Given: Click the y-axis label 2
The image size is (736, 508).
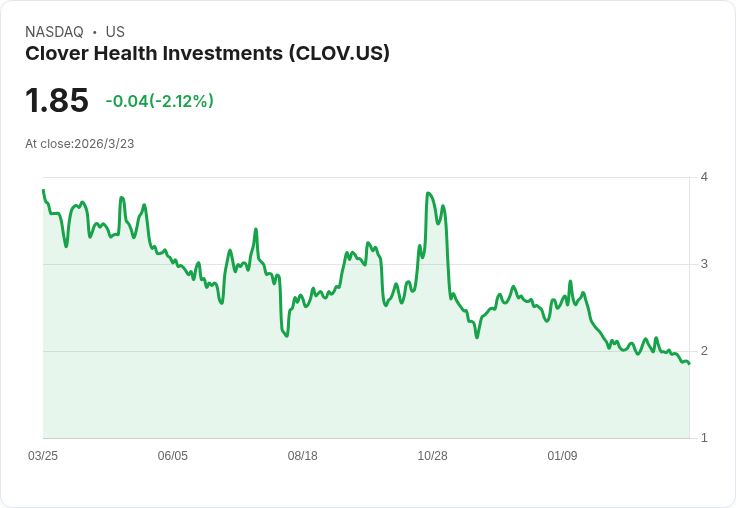Looking at the screenshot, I should [704, 351].
